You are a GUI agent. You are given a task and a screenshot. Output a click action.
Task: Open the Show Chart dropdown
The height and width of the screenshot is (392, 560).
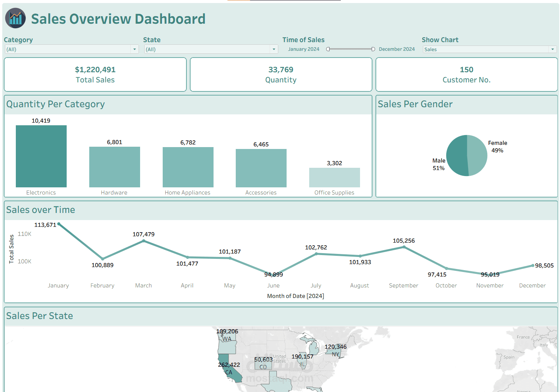coord(552,49)
